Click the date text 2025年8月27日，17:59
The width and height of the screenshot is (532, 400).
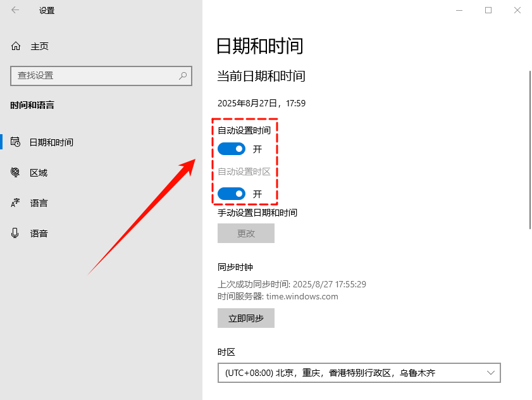coord(262,103)
